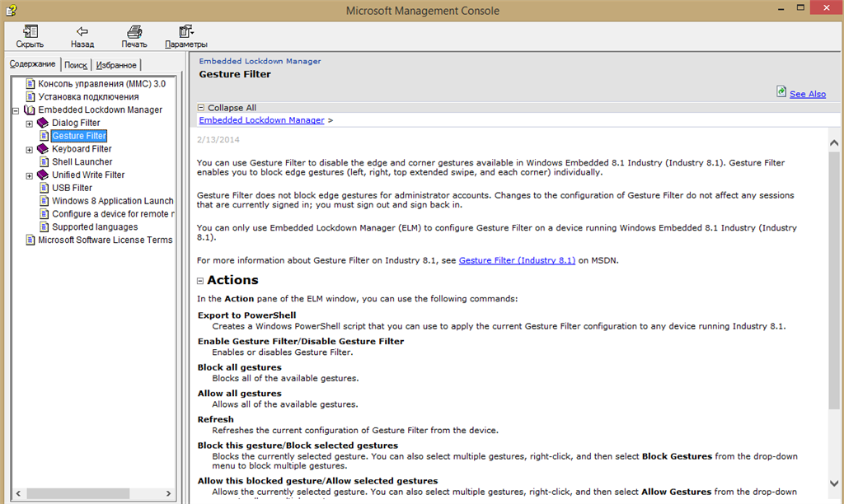The width and height of the screenshot is (844, 504).
Task: Click the page icon next to Supported languages
Action: pyautogui.click(x=45, y=227)
